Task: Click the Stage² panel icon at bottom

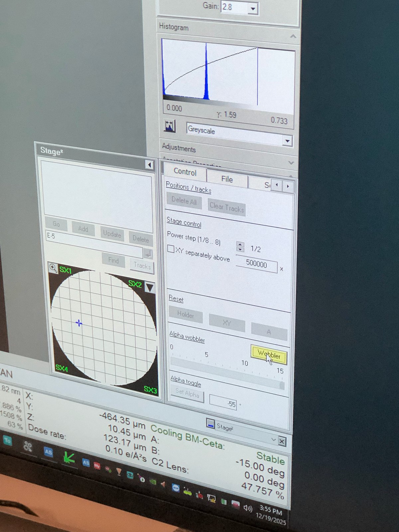Action: pyautogui.click(x=210, y=423)
